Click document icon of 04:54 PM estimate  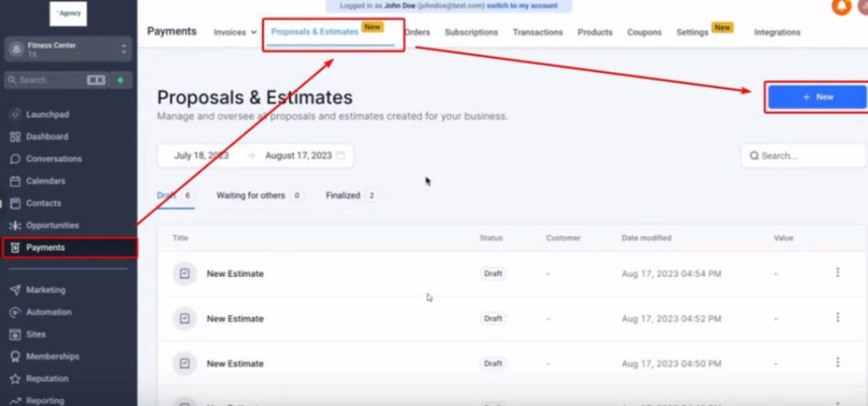coord(184,274)
